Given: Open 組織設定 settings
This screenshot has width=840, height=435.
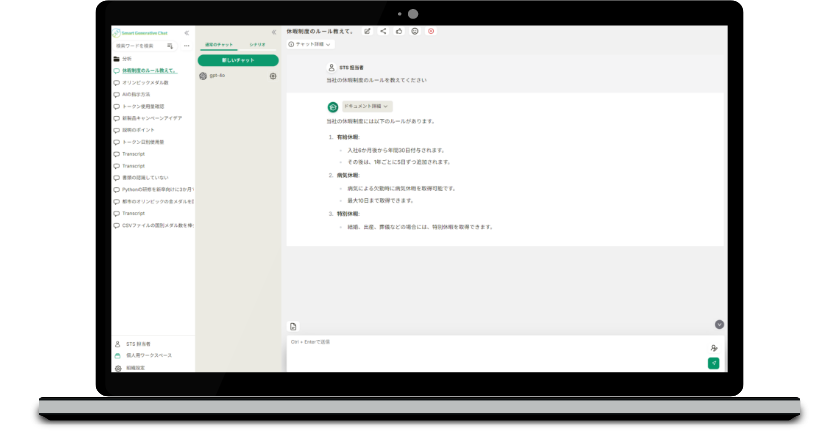Looking at the screenshot, I should click(130, 369).
